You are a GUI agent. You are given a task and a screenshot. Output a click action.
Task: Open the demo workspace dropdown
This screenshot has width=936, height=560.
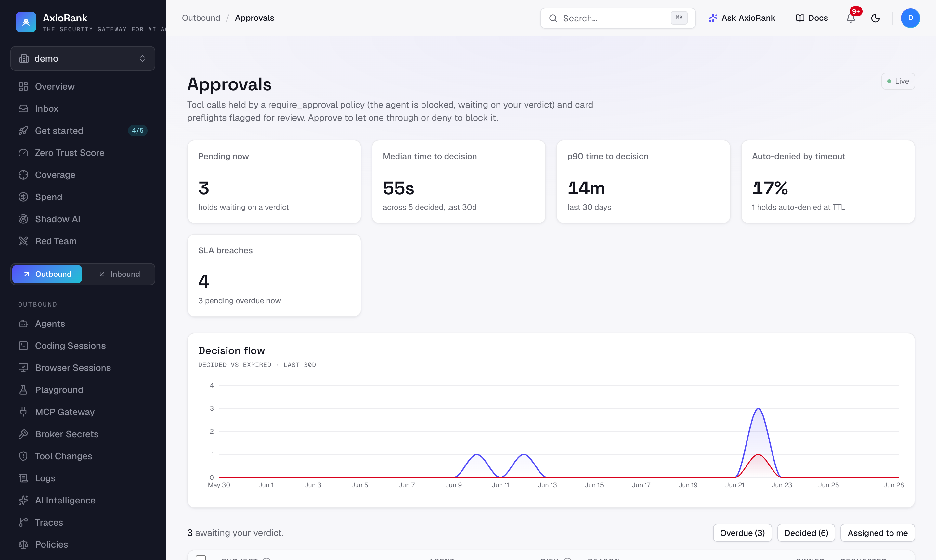pyautogui.click(x=83, y=58)
